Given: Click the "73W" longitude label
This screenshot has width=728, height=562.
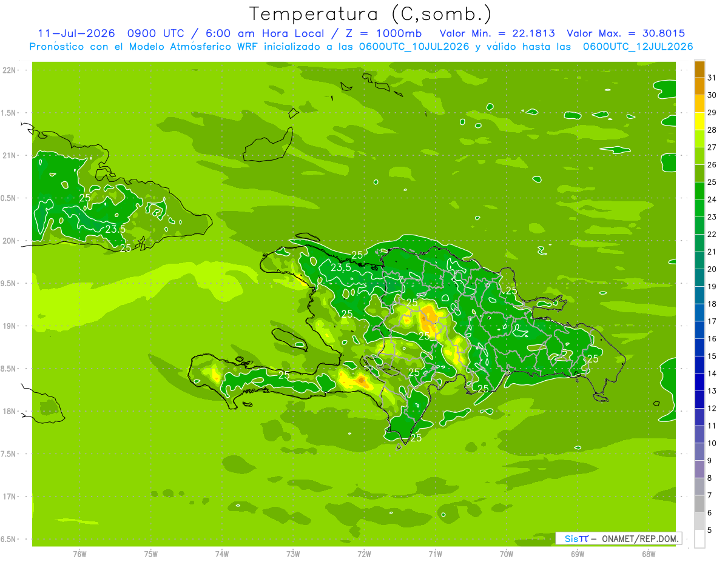Looking at the screenshot, I should (x=293, y=554).
